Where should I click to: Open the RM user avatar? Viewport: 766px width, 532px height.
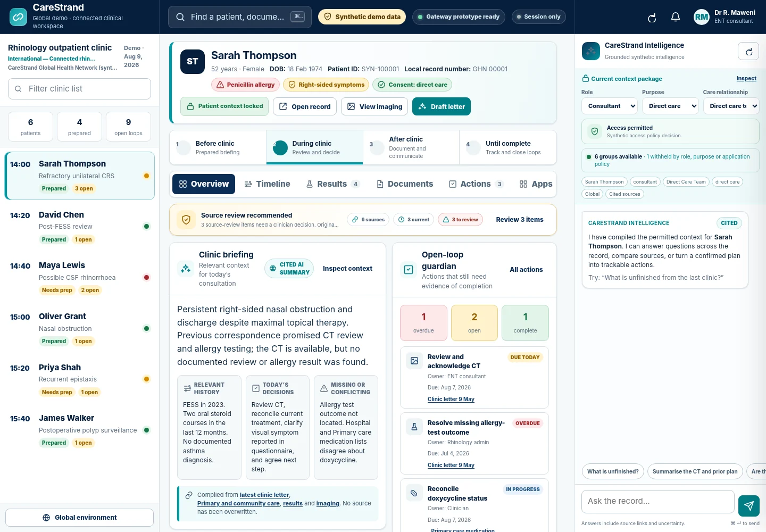coord(702,17)
